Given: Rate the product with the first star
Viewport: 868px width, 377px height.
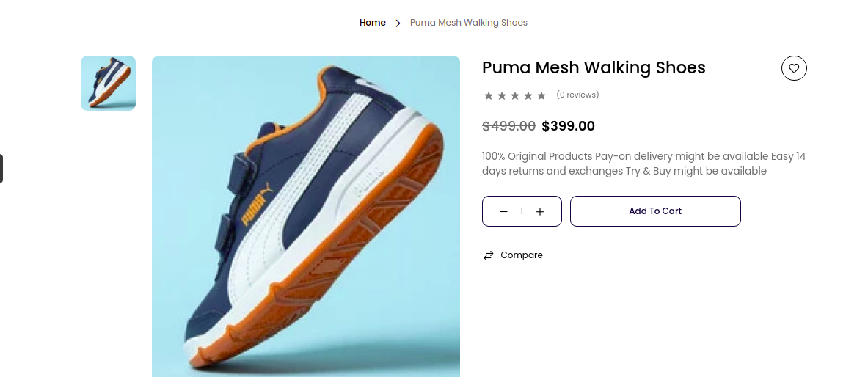Looking at the screenshot, I should tap(489, 95).
